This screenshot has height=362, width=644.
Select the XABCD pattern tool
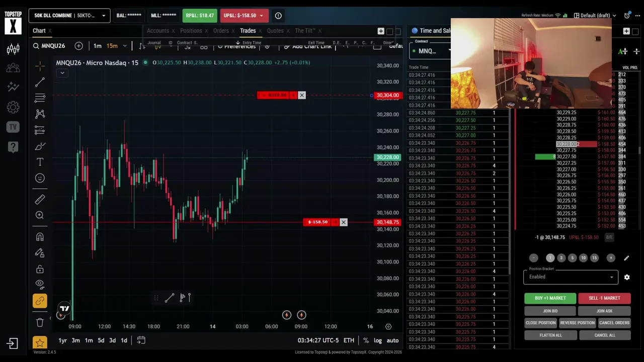pos(40,114)
